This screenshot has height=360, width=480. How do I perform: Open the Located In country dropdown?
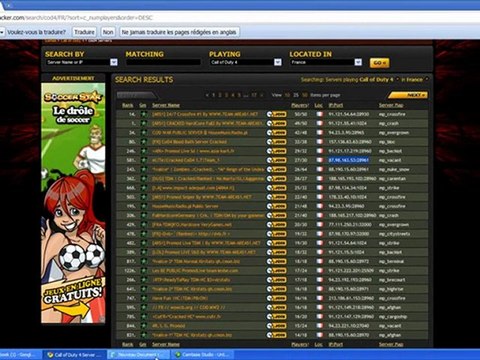click(326, 62)
